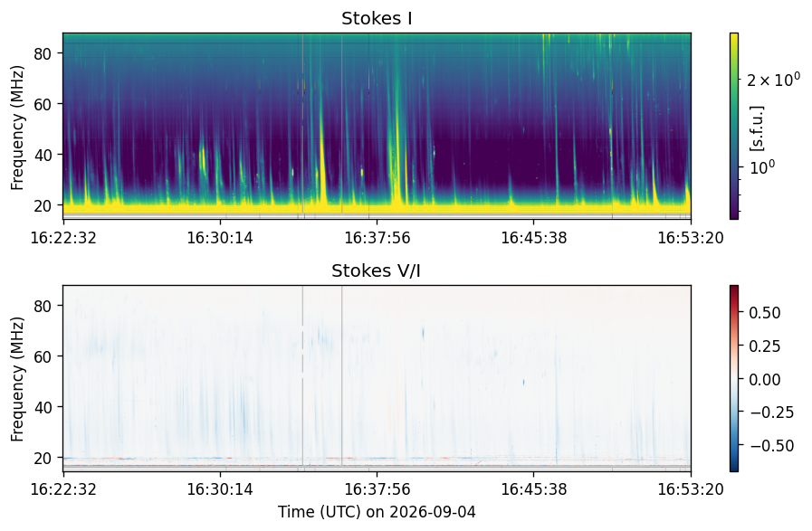Click the 2×10⁰ colorbar tick label
Screen dimensions: 812x531
pos(774,80)
